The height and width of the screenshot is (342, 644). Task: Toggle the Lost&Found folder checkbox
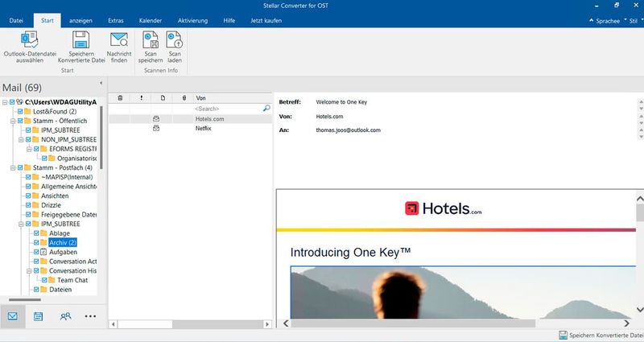[19, 111]
